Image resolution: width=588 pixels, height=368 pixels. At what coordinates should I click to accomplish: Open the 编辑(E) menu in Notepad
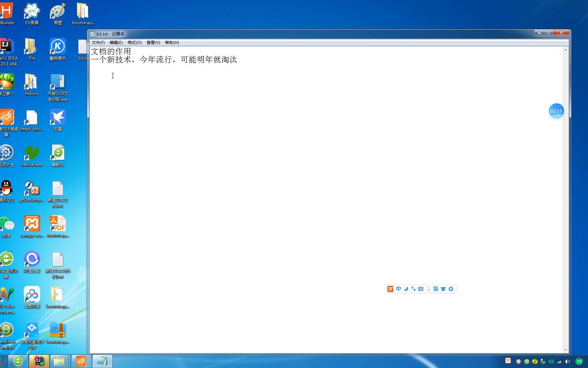[116, 43]
